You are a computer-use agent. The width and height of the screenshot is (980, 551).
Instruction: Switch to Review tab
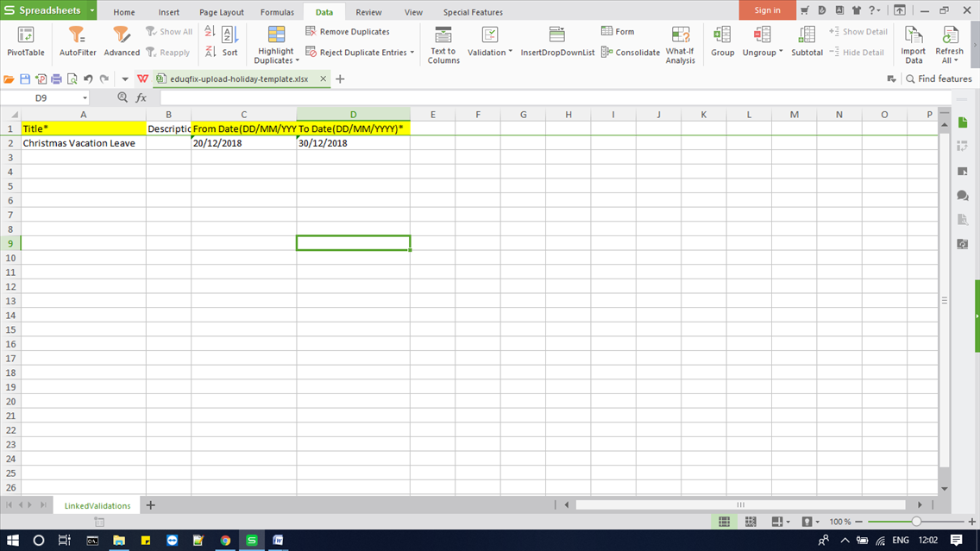pyautogui.click(x=368, y=12)
